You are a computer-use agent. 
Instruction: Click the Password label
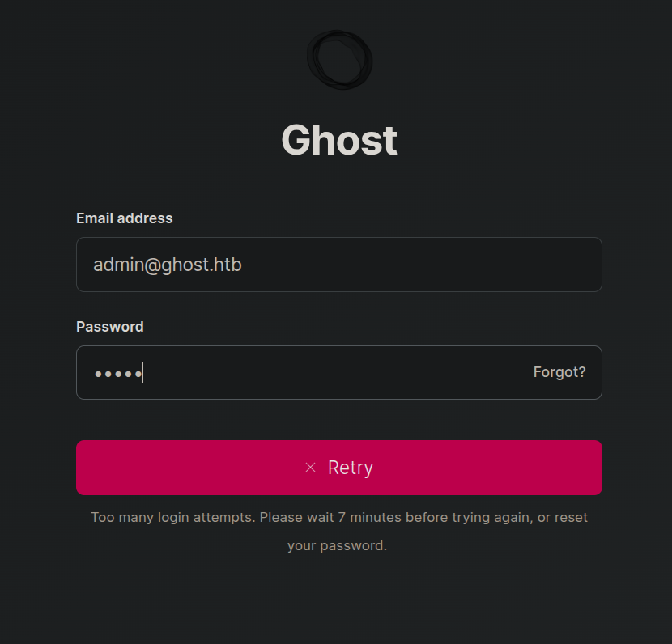click(110, 327)
